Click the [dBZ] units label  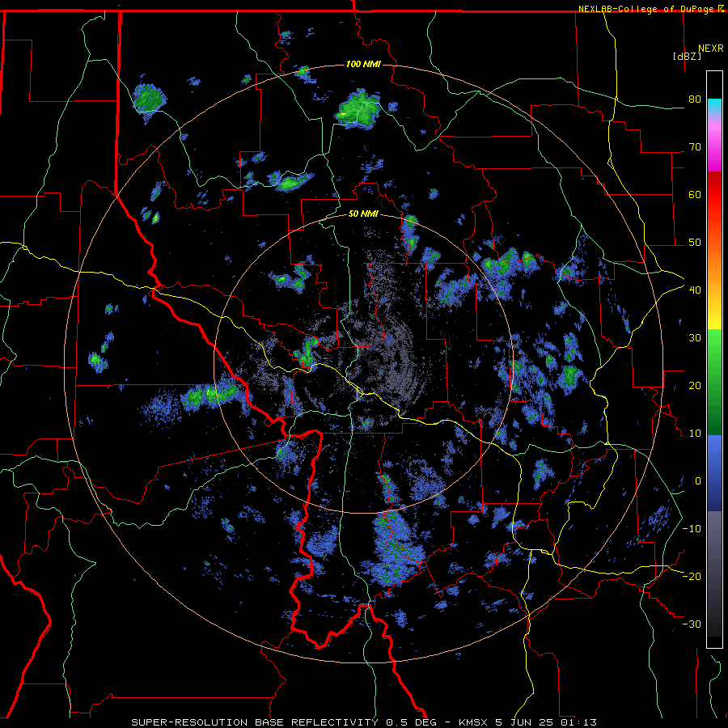[x=687, y=56]
